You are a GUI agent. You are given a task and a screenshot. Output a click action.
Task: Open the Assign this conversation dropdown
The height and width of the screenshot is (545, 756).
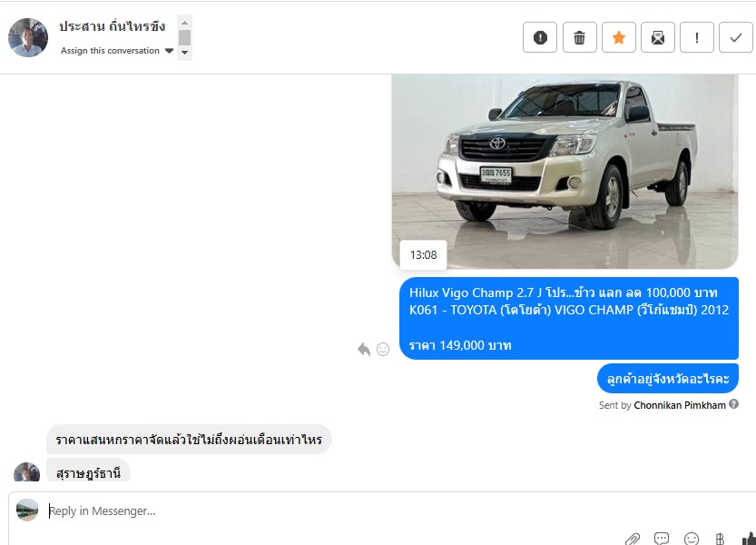pos(117,51)
